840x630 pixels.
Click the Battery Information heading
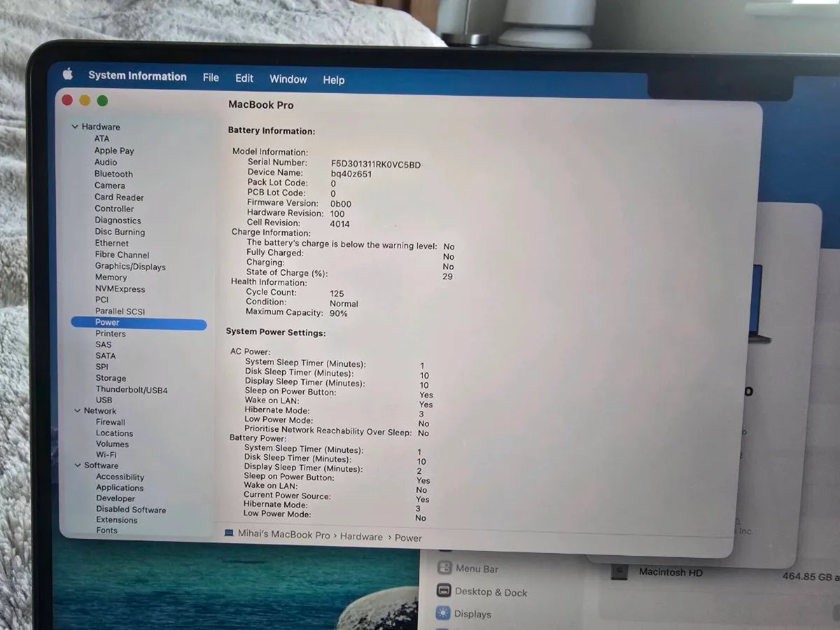click(x=272, y=131)
